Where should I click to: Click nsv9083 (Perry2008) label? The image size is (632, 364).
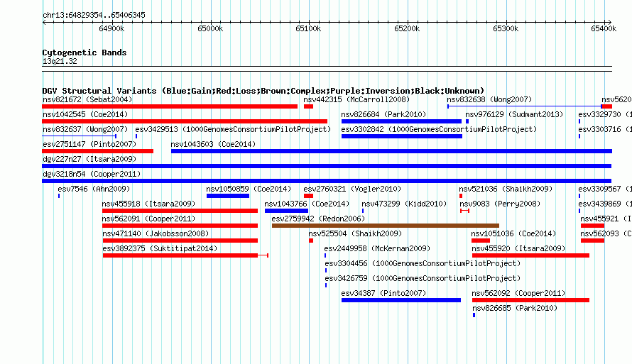(x=500, y=204)
